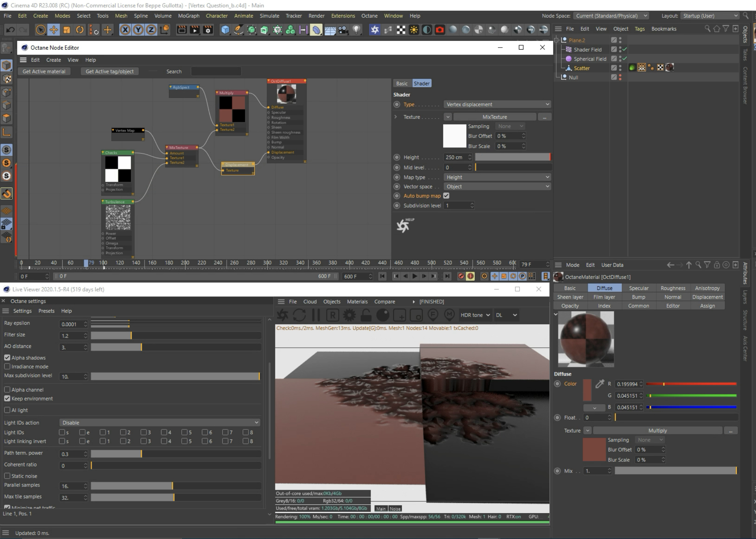Click the Get Active material button
756x539 pixels.
[x=44, y=71]
